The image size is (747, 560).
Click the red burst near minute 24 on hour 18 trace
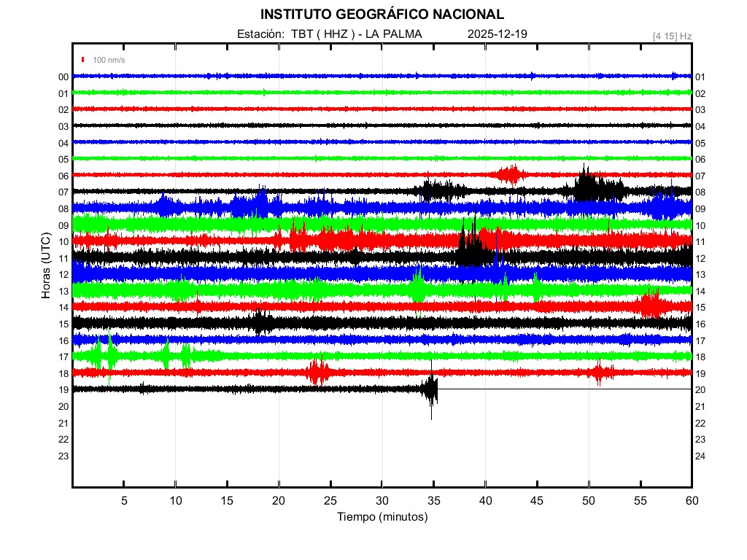pyautogui.click(x=317, y=372)
